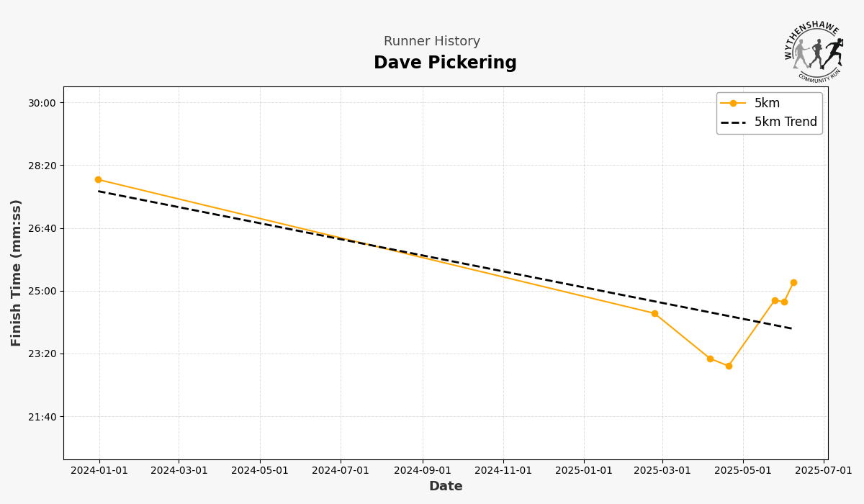This screenshot has height=504, width=864.
Task: Click the dashed 5km Trend legend line
Action: coord(733,122)
